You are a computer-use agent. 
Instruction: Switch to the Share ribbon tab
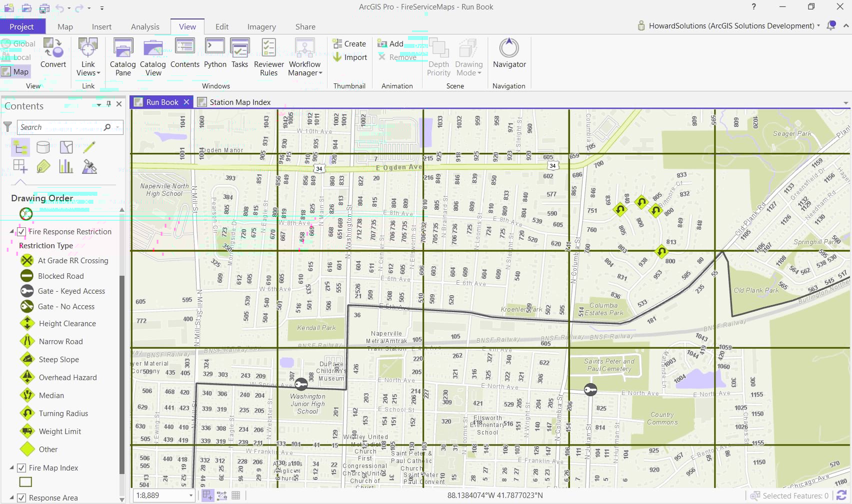[x=305, y=26]
